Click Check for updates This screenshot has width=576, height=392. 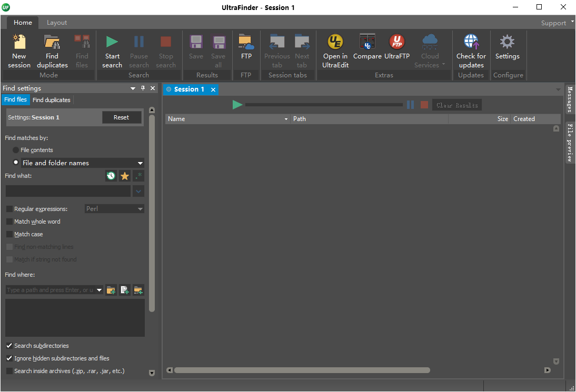[x=471, y=51]
